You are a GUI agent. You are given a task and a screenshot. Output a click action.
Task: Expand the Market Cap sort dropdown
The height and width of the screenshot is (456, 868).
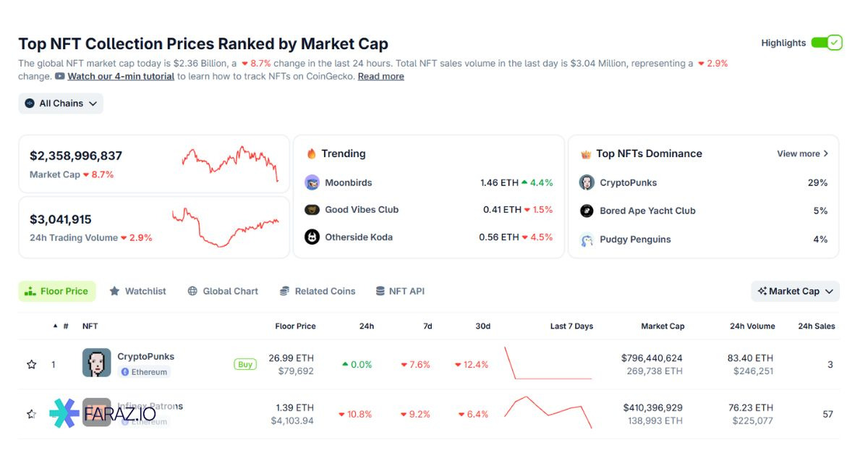(x=795, y=291)
